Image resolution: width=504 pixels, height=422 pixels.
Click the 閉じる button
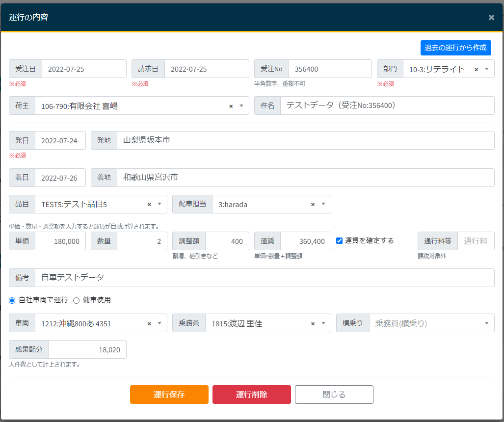coord(334,394)
